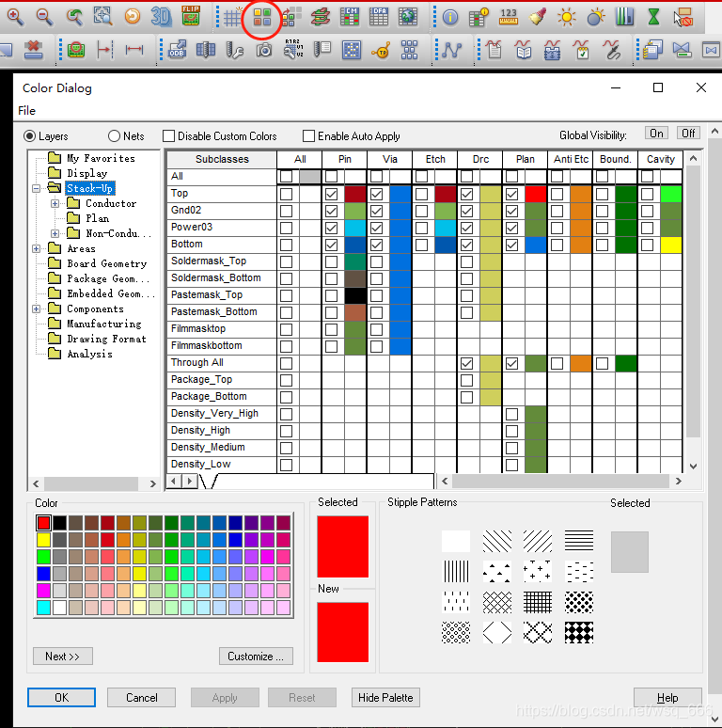Turn Global Visibility Off
The image size is (722, 728).
point(688,134)
